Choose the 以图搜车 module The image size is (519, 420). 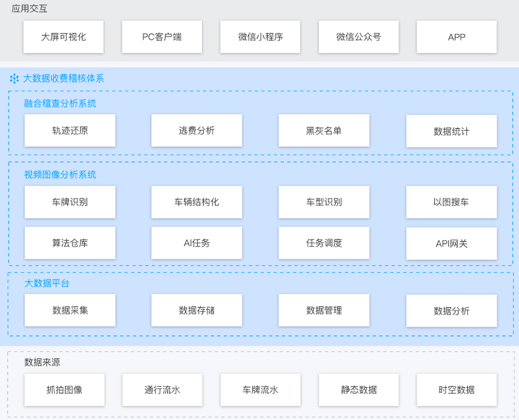coord(451,202)
